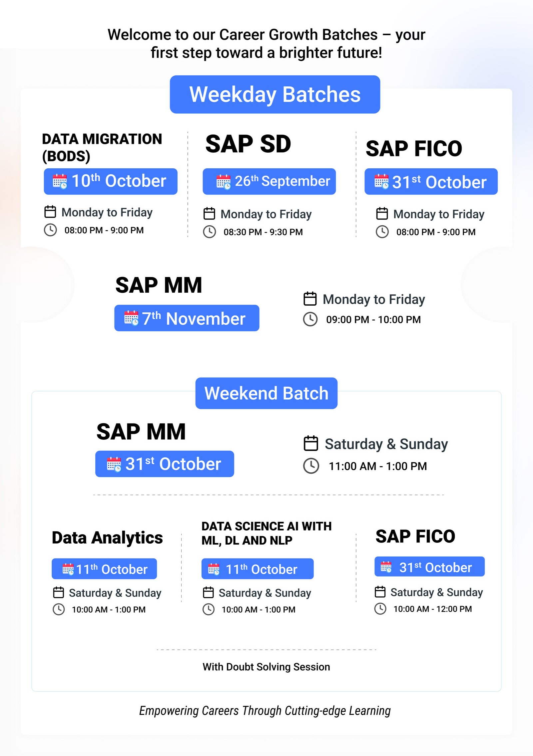This screenshot has width=533, height=756.
Task: Click the weekend SAP MM 31st October badge
Action: pos(165,464)
